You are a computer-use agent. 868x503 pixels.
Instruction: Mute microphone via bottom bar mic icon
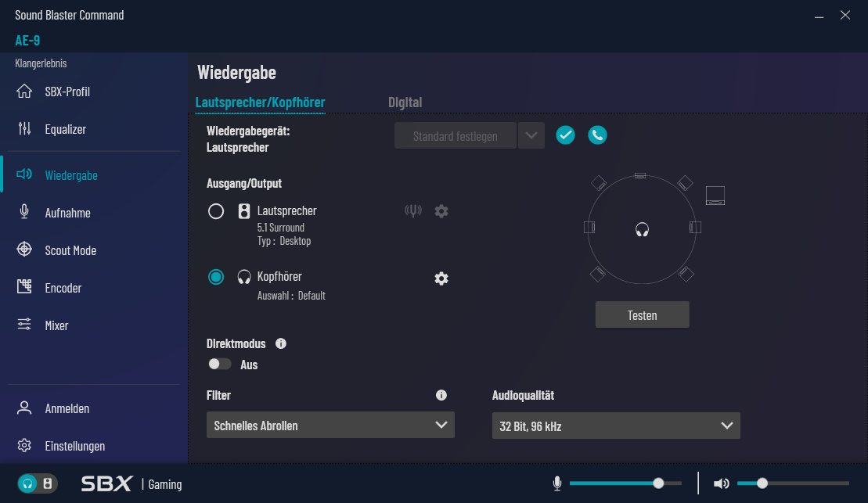(557, 483)
